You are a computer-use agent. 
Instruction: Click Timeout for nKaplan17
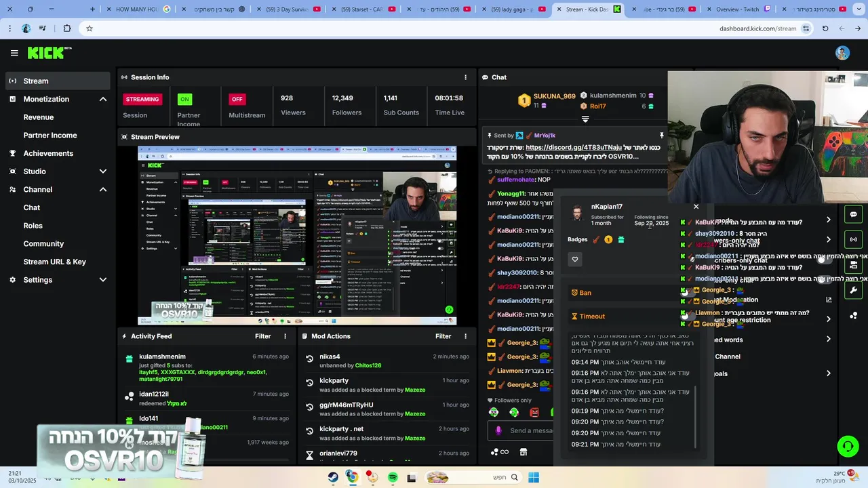coord(633,317)
